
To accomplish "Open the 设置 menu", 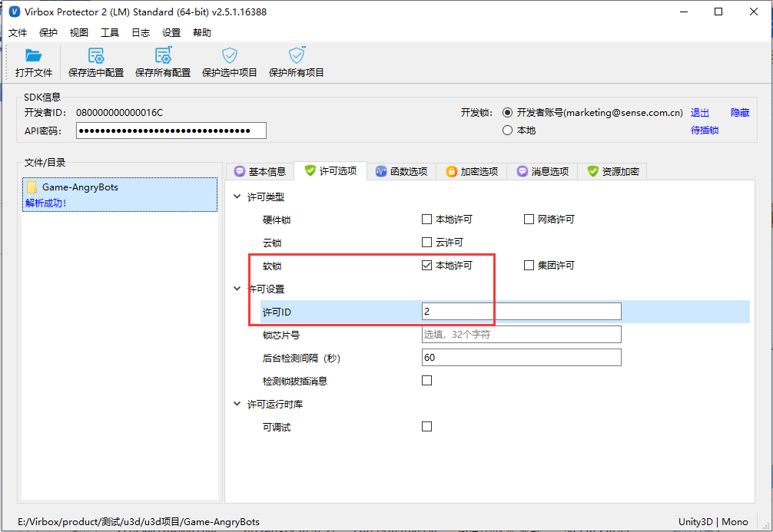I will (x=171, y=33).
